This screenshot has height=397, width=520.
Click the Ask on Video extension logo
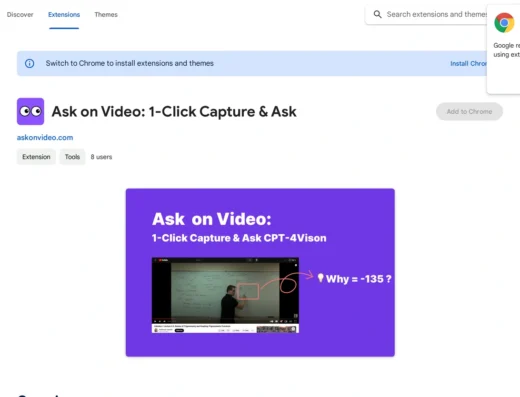click(30, 111)
